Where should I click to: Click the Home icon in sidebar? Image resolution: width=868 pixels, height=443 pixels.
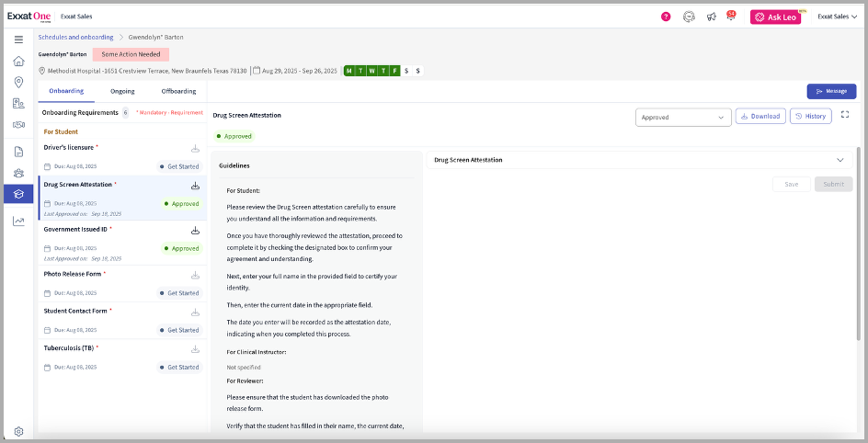point(18,62)
